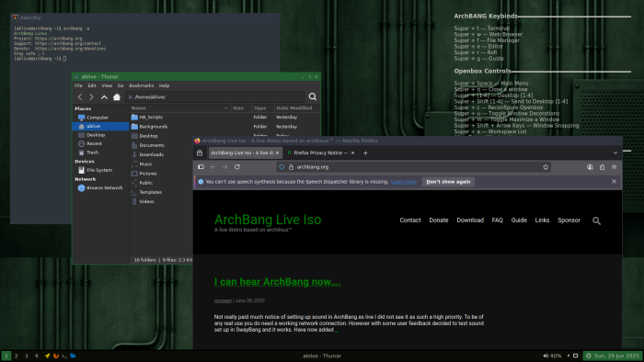The height and width of the screenshot is (362, 644).
Task: Go to parent folder in Thunar
Action: coord(104,97)
